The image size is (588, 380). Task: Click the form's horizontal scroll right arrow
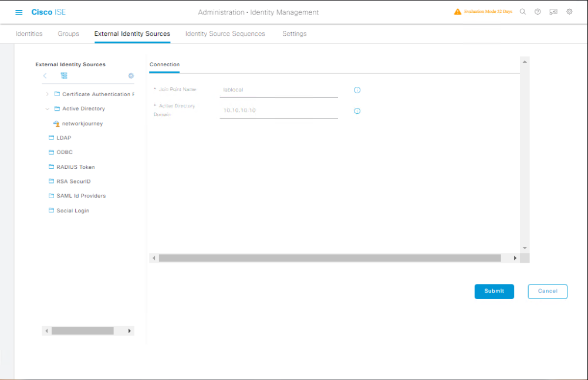[515, 258]
